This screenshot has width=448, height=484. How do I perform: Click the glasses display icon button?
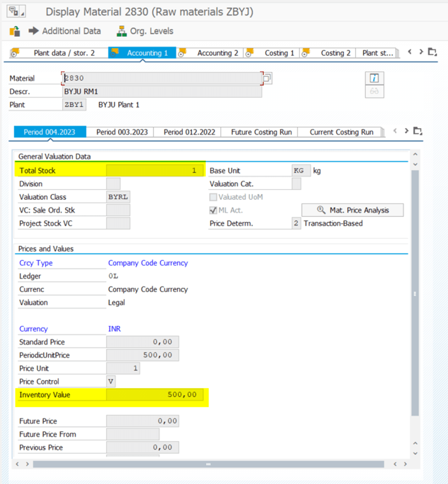click(x=374, y=91)
